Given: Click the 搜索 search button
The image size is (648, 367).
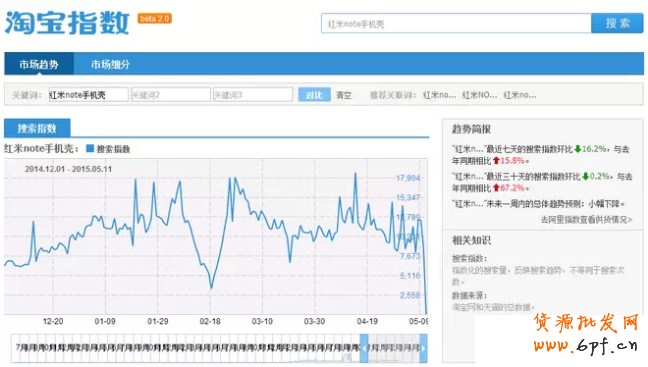Looking at the screenshot, I should [x=617, y=23].
